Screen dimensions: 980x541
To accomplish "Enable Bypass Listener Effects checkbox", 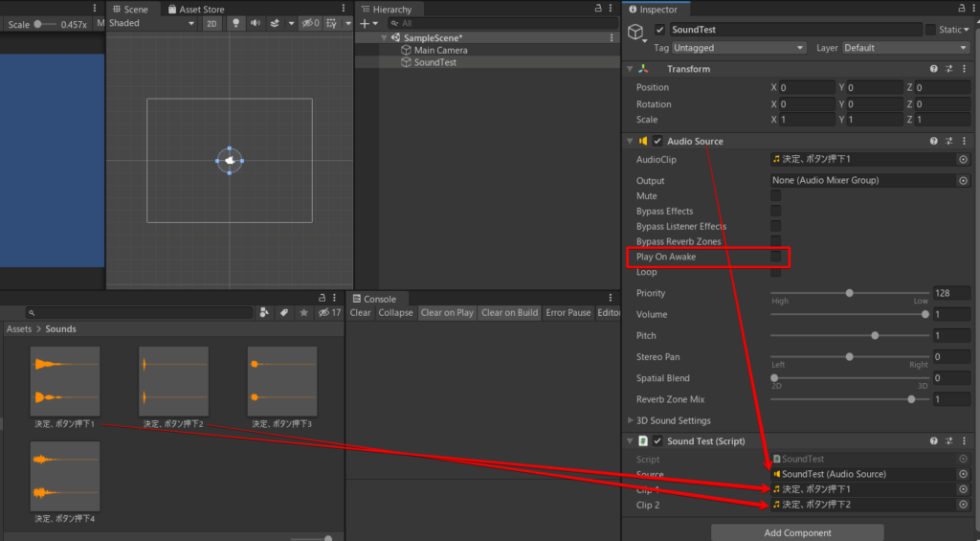I will click(x=775, y=226).
